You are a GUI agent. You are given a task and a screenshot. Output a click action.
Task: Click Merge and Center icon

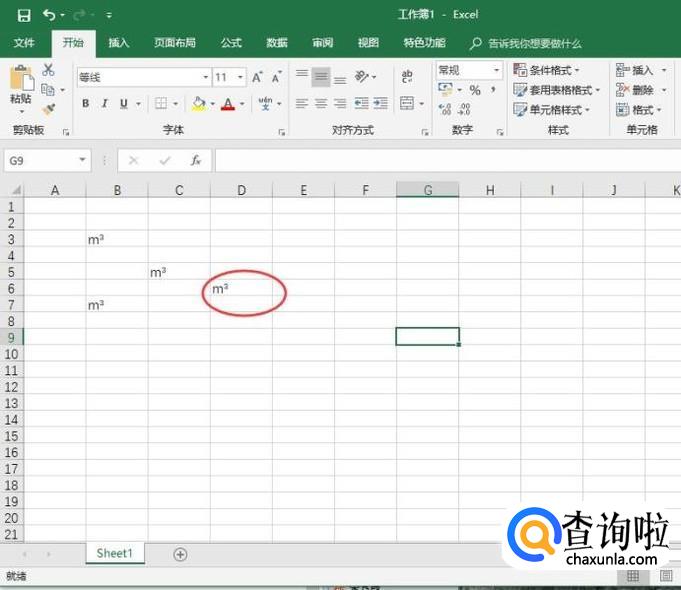click(407, 103)
